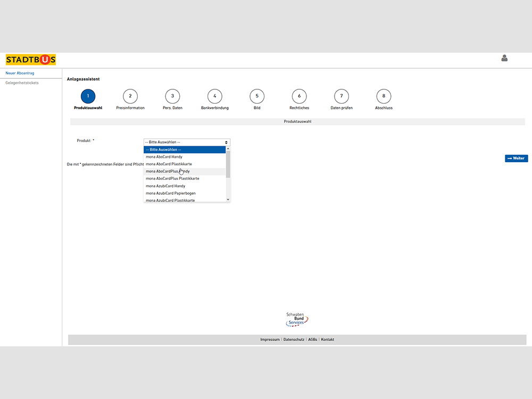The width and height of the screenshot is (532, 399).
Task: Select mona AzubiCard Papierbogen option
Action: [171, 193]
